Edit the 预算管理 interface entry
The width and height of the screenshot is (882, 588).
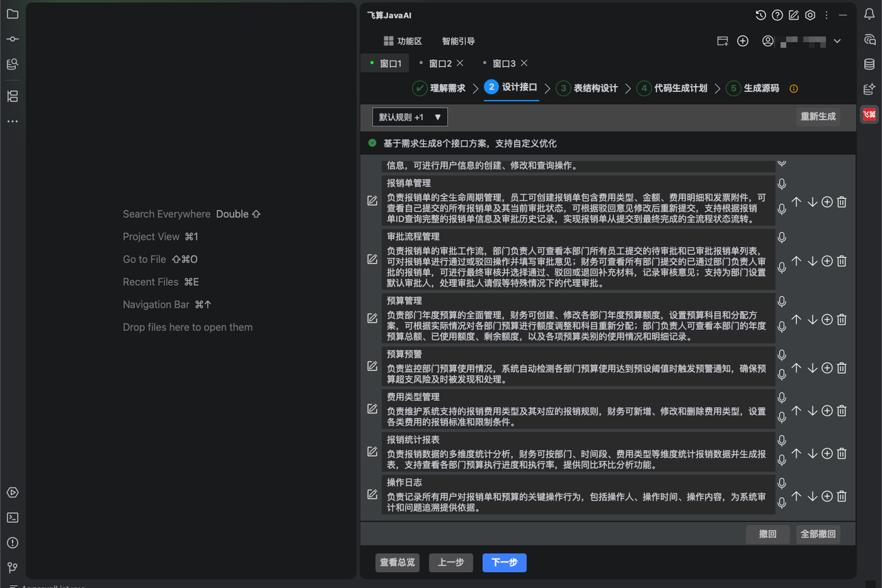(x=372, y=318)
